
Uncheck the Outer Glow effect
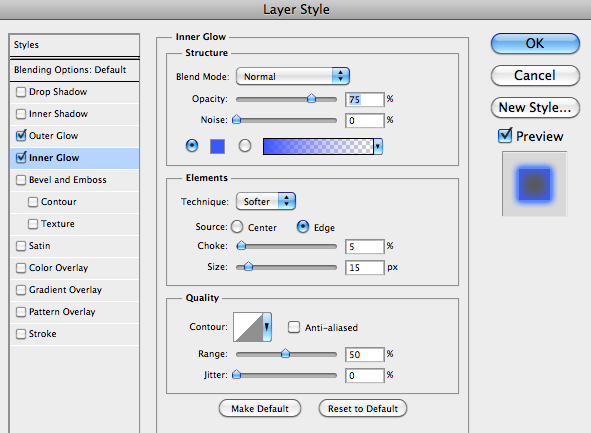(x=21, y=136)
